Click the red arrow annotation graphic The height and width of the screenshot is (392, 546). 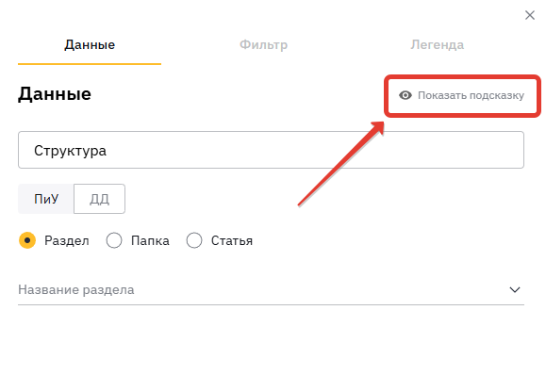pyautogui.click(x=341, y=163)
